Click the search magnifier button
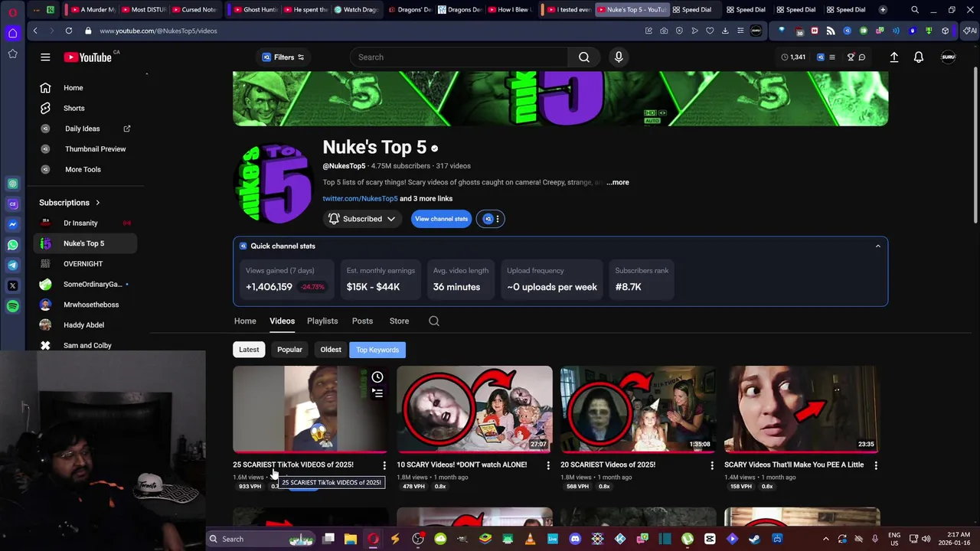This screenshot has height=551, width=980. (x=584, y=57)
